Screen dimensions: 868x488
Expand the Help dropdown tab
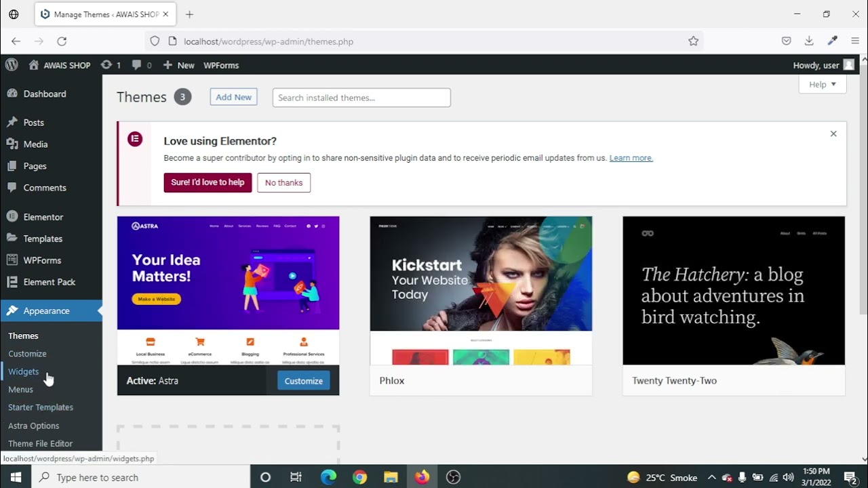point(823,85)
